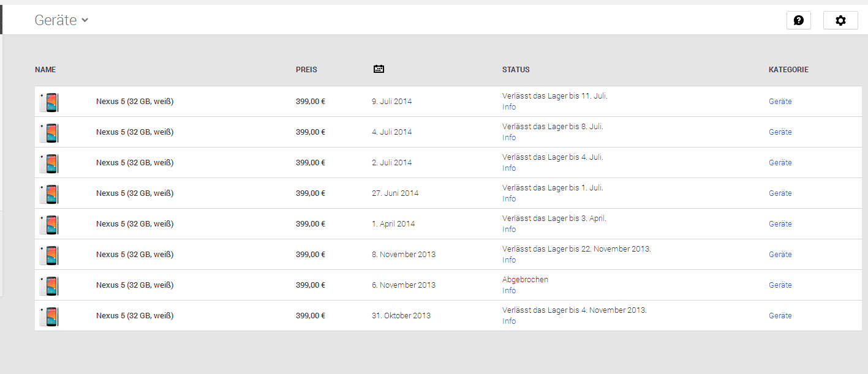This screenshot has width=868, height=374.
Task: Select Nexus 5 name in the 31. Oktober 2013 row
Action: pos(135,316)
